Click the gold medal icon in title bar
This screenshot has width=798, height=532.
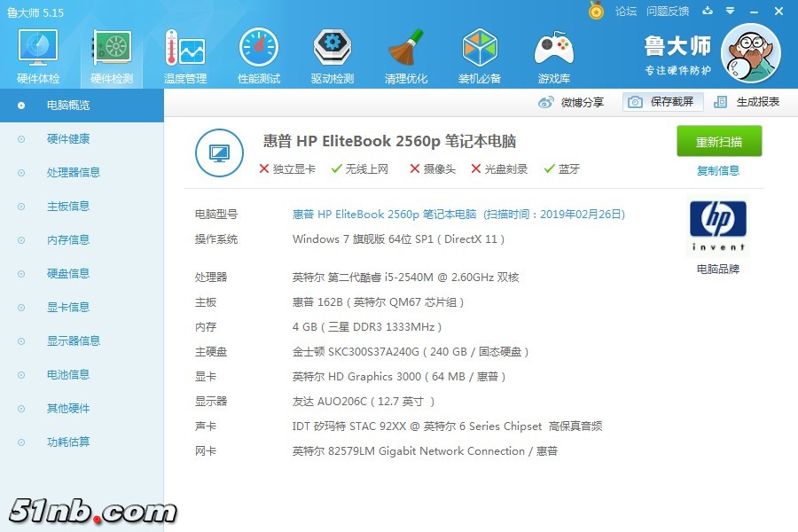(597, 11)
